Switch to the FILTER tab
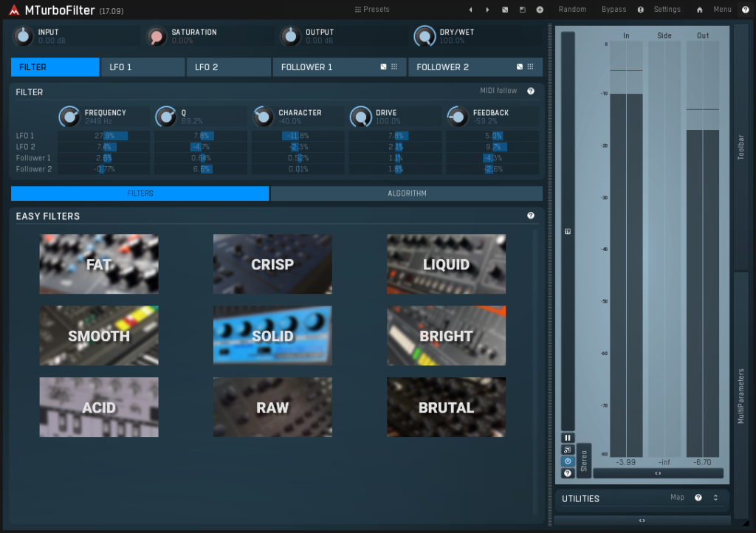This screenshot has width=756, height=533. (55, 67)
